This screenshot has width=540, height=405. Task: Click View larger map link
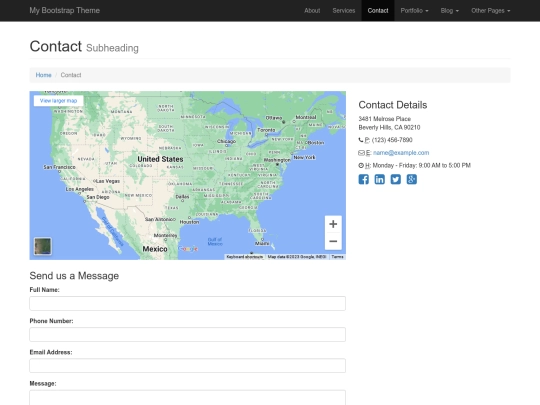pyautogui.click(x=59, y=101)
